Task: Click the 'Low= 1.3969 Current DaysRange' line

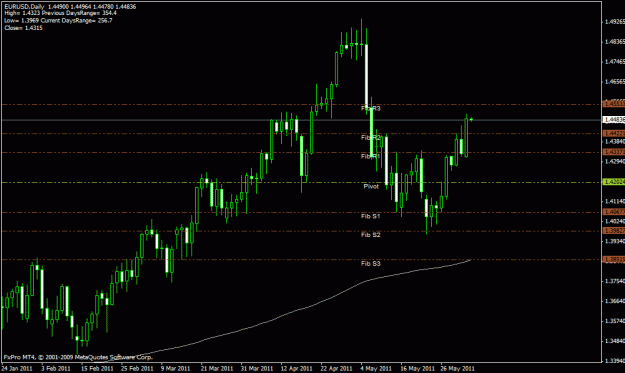Action: pos(59,20)
